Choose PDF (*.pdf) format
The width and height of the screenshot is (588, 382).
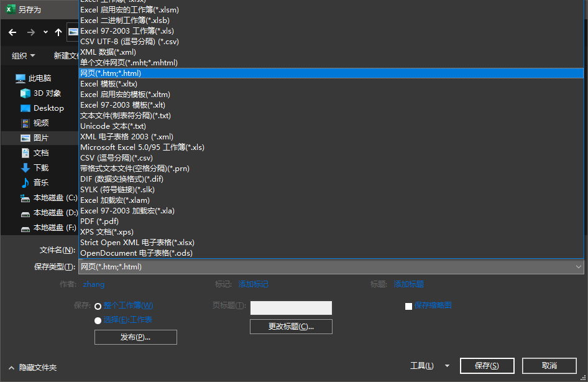[331, 221]
